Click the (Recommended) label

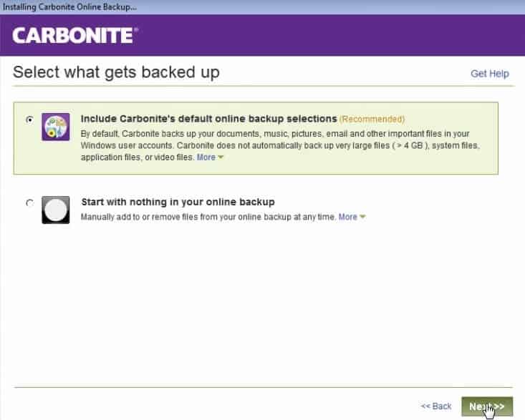click(372, 119)
